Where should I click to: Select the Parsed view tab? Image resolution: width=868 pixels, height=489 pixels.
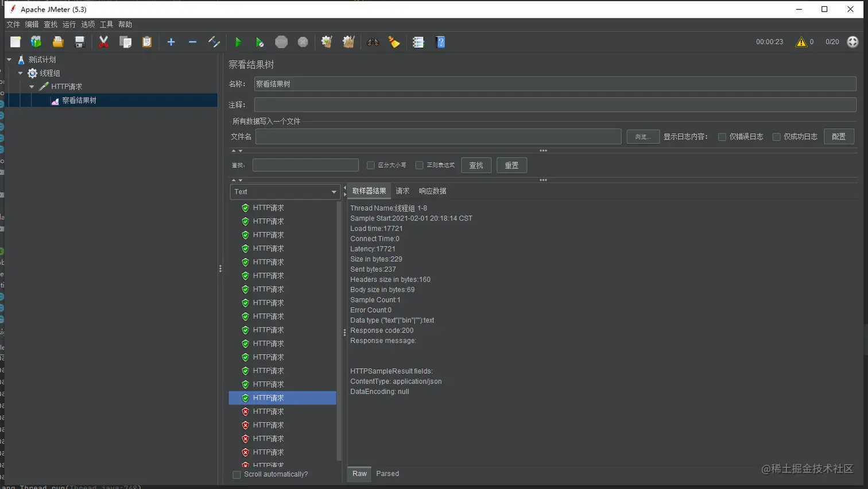[387, 474]
